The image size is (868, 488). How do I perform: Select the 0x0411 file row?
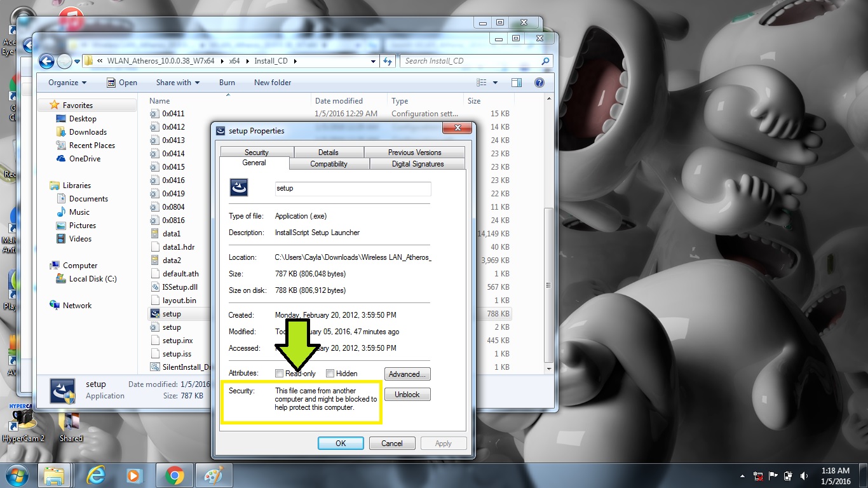[330, 114]
